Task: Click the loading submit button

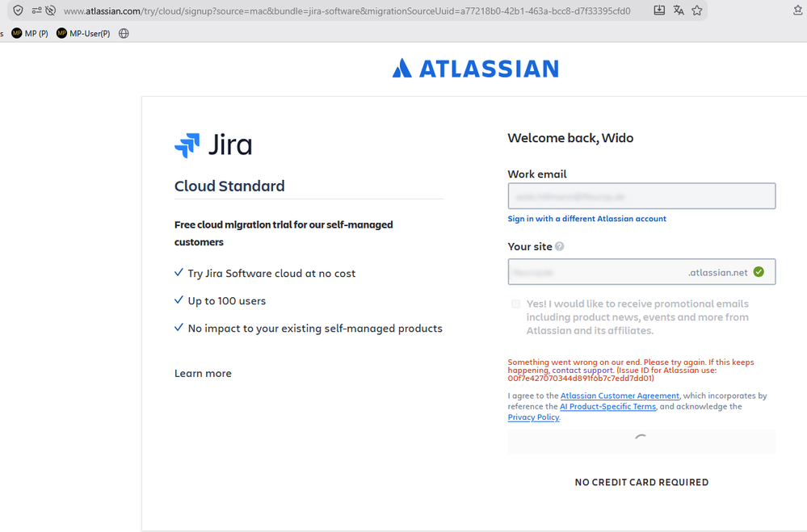Action: (x=641, y=442)
